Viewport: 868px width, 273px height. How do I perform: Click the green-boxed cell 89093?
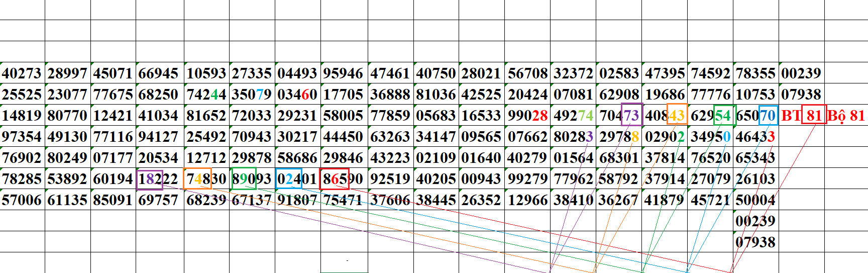point(244,179)
